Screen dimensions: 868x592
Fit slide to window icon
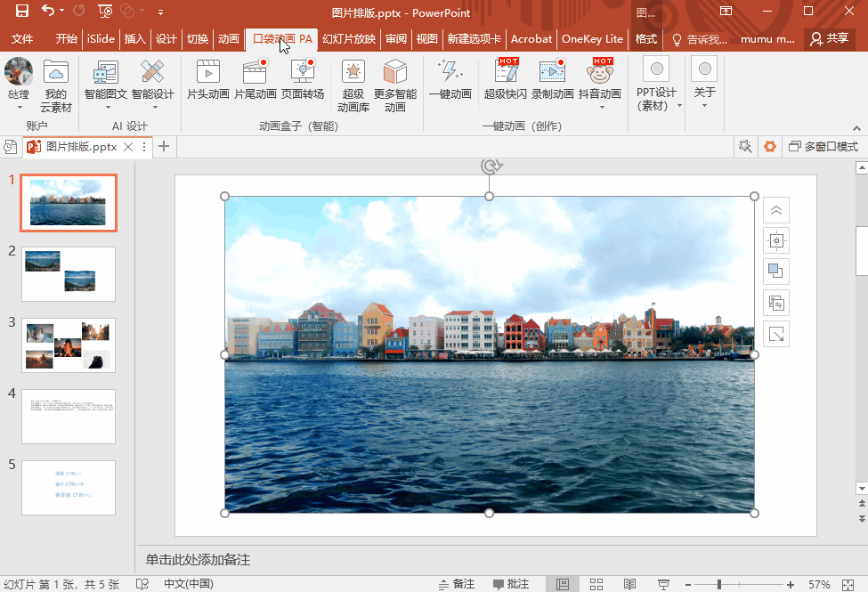point(848,585)
